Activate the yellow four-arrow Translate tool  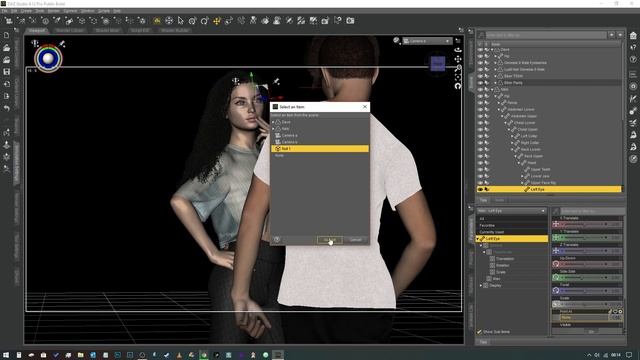coord(217,20)
